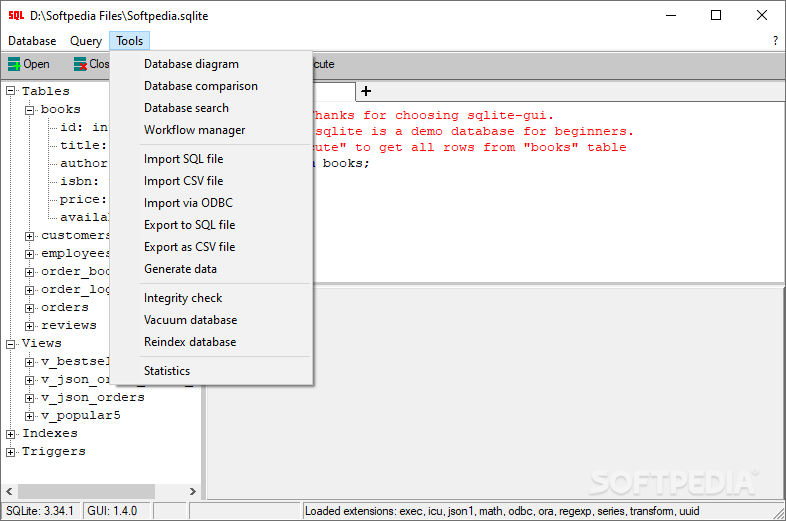Collapse the Tables tree node

coord(11,91)
